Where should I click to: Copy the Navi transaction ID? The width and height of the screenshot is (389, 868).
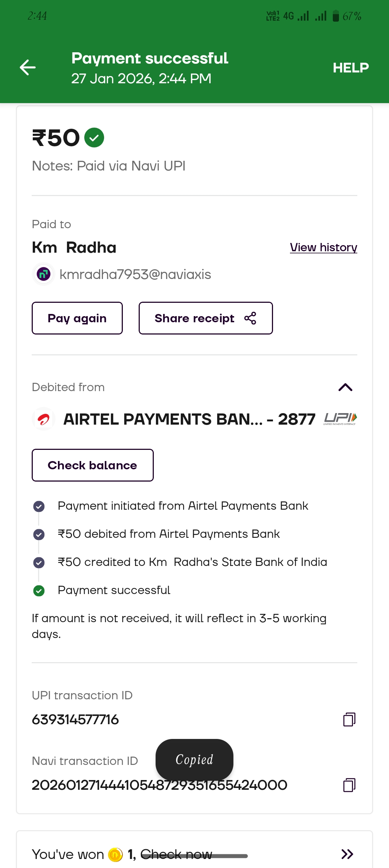[349, 785]
